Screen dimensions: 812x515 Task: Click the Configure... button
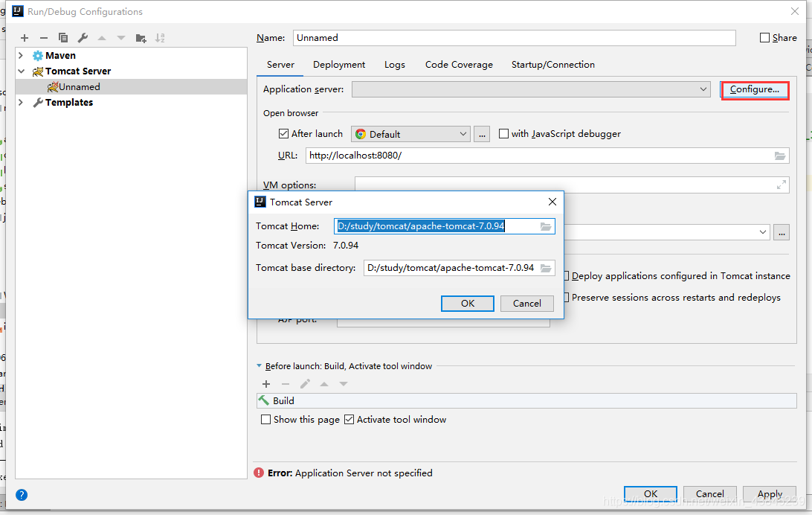pyautogui.click(x=755, y=89)
